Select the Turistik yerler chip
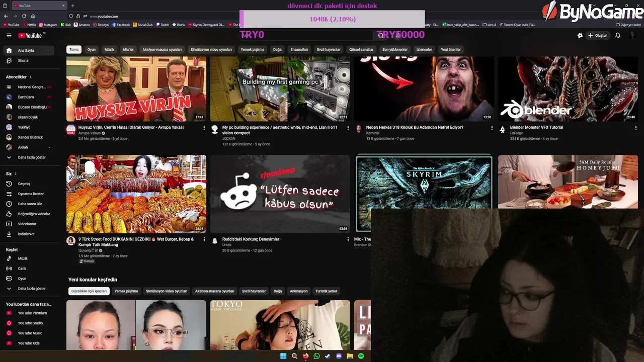 [x=327, y=291]
